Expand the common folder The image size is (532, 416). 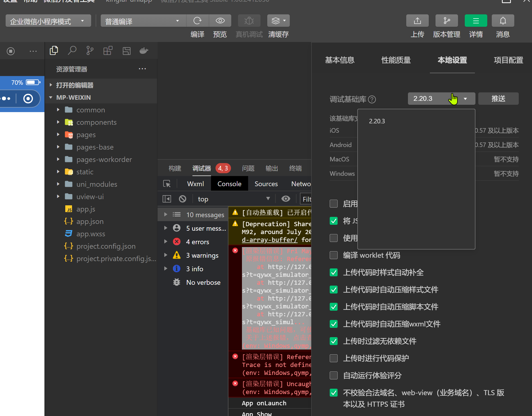[x=101, y=110]
